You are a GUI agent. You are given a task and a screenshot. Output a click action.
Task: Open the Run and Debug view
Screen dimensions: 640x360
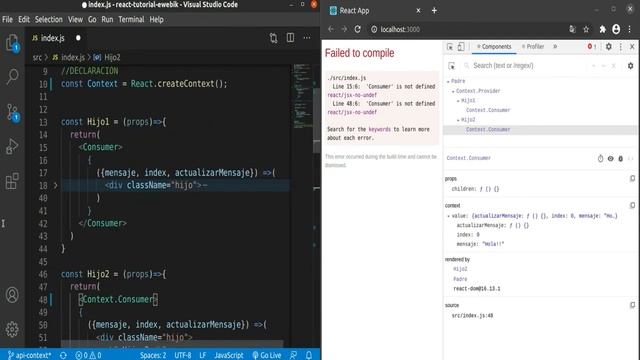[x=12, y=147]
